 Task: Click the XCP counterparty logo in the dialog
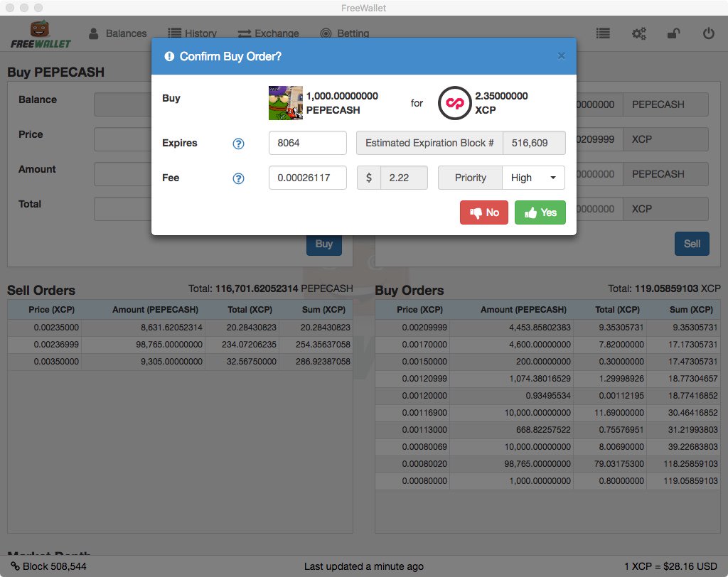454,104
